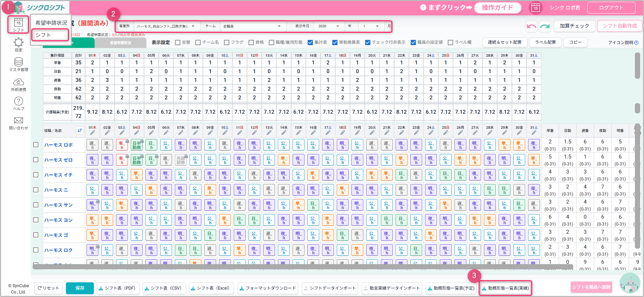Click the 保存 button

80,288
